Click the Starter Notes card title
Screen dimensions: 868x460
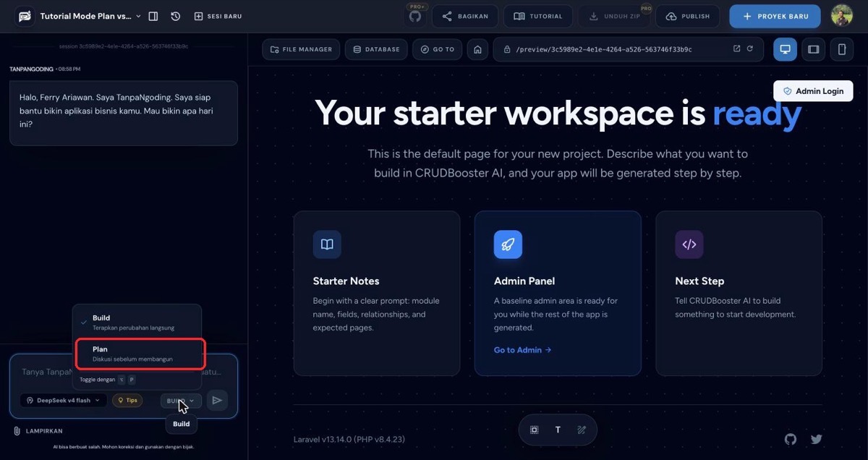(x=346, y=281)
